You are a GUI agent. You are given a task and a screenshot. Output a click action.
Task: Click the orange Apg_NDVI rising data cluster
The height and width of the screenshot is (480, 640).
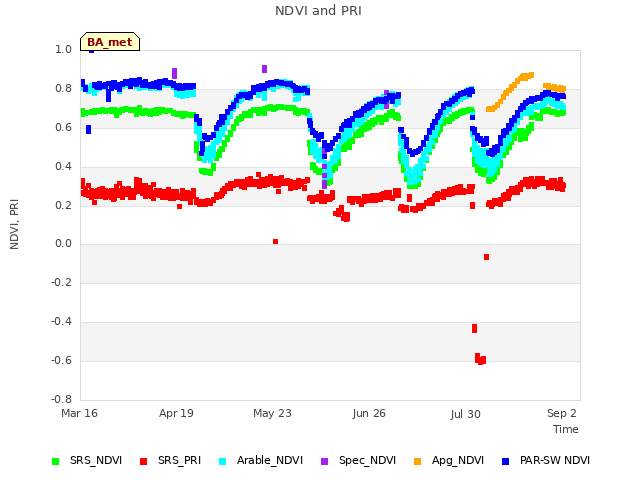coord(510,92)
